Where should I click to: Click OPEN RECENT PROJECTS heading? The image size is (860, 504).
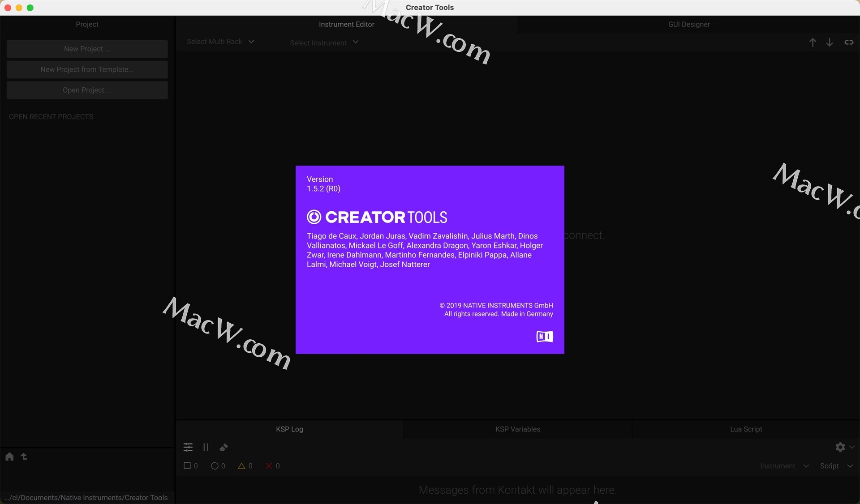tap(51, 117)
